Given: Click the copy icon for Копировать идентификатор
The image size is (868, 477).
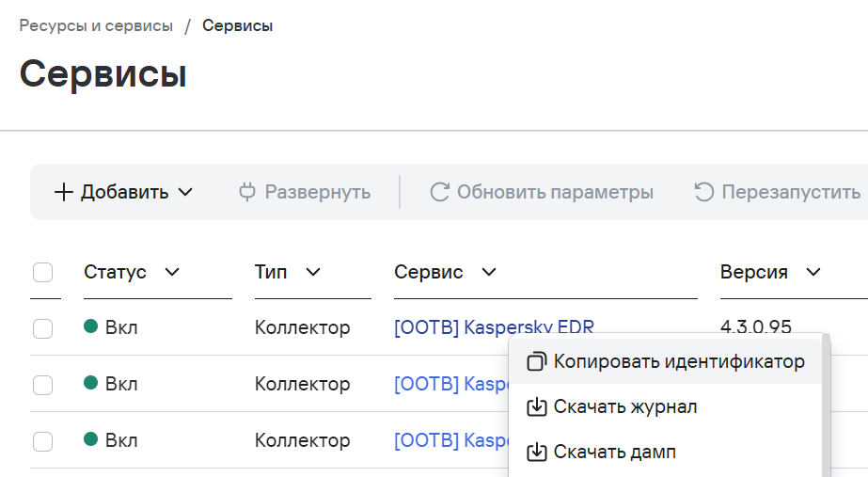Looking at the screenshot, I should click(536, 361).
